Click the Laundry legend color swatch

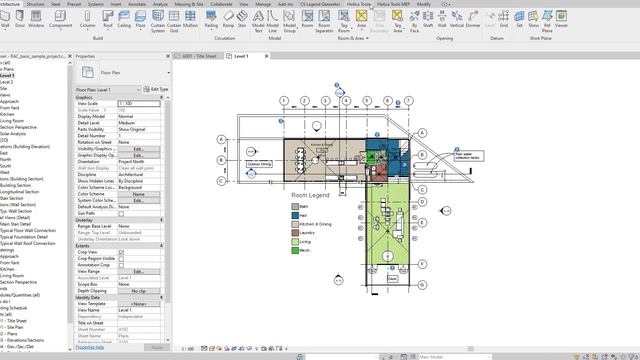[295, 233]
